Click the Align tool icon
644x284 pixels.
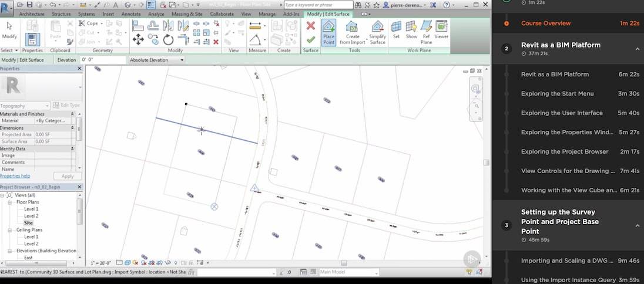[138, 25]
